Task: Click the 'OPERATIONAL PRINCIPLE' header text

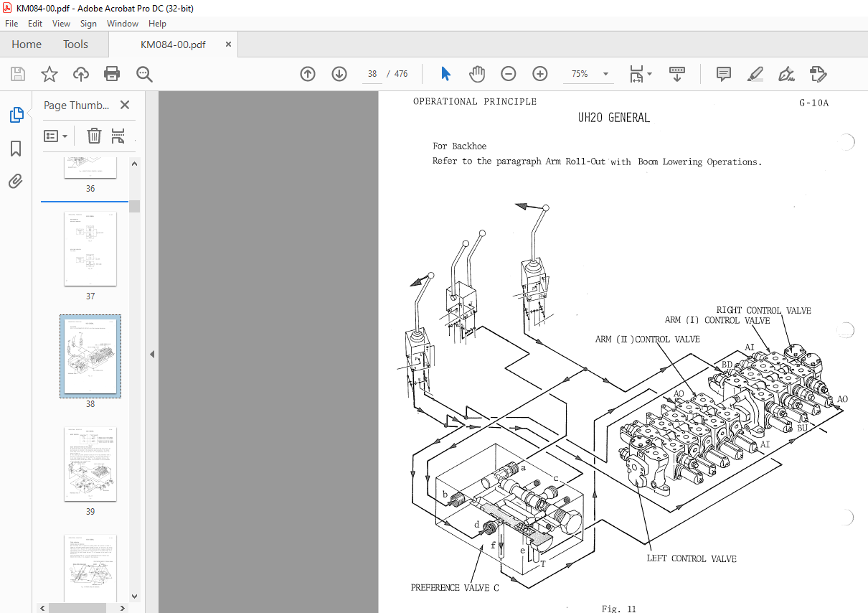Action: coord(475,102)
